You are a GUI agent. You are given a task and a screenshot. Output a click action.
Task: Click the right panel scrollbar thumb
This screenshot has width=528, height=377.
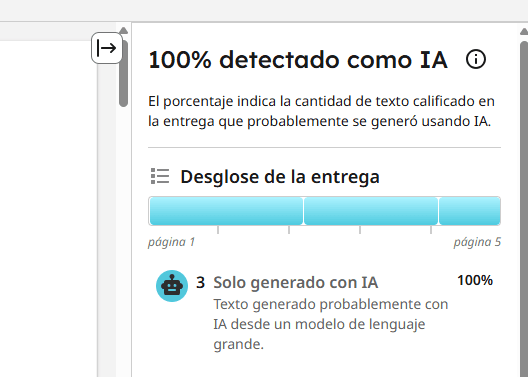coord(524,209)
